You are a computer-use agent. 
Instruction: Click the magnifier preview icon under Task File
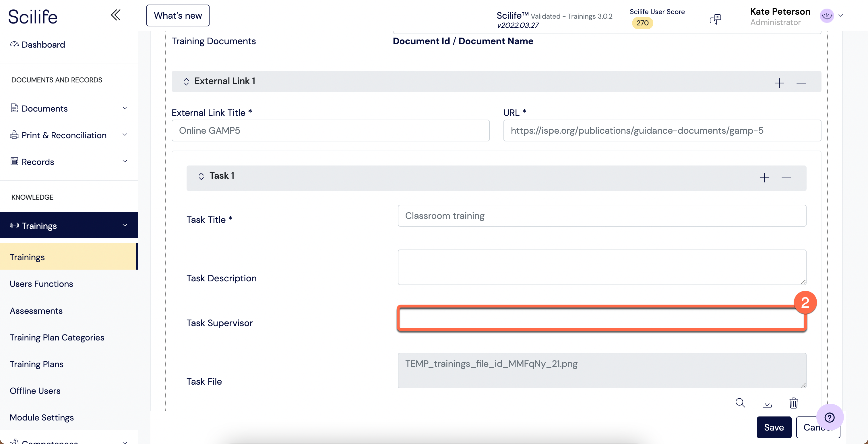[740, 403]
